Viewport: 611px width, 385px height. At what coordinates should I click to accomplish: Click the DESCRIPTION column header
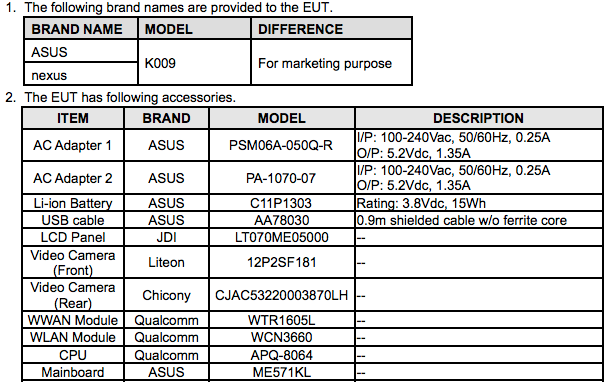click(479, 118)
